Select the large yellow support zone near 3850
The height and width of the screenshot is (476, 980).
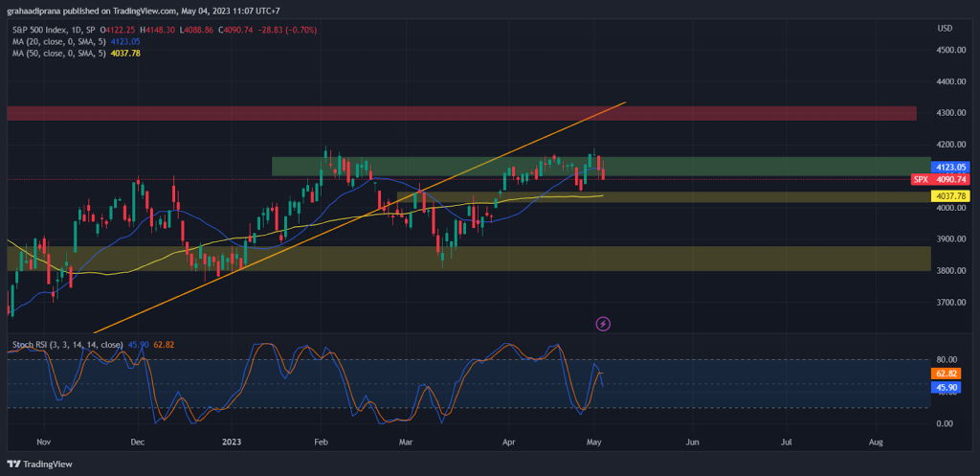pyautogui.click(x=469, y=259)
